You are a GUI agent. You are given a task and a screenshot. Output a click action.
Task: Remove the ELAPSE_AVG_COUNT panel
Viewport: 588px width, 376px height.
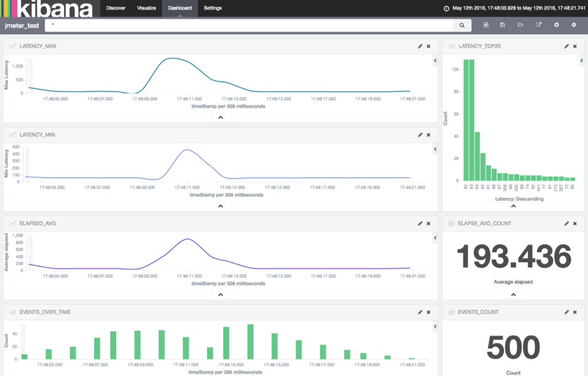pyautogui.click(x=575, y=223)
